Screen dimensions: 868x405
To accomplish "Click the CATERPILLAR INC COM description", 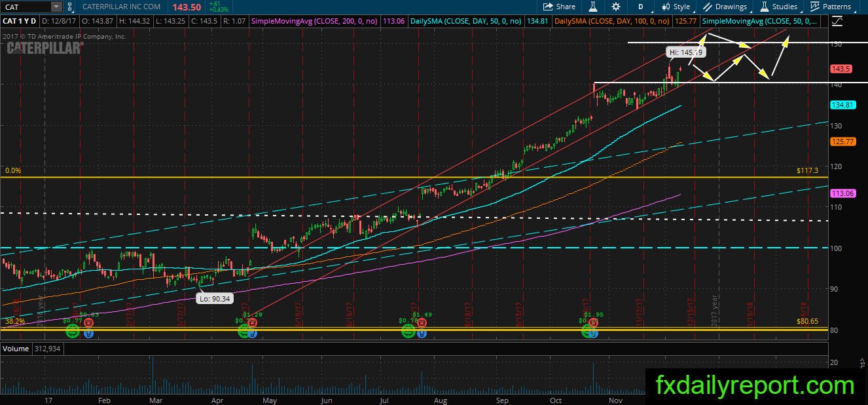I will point(122,7).
